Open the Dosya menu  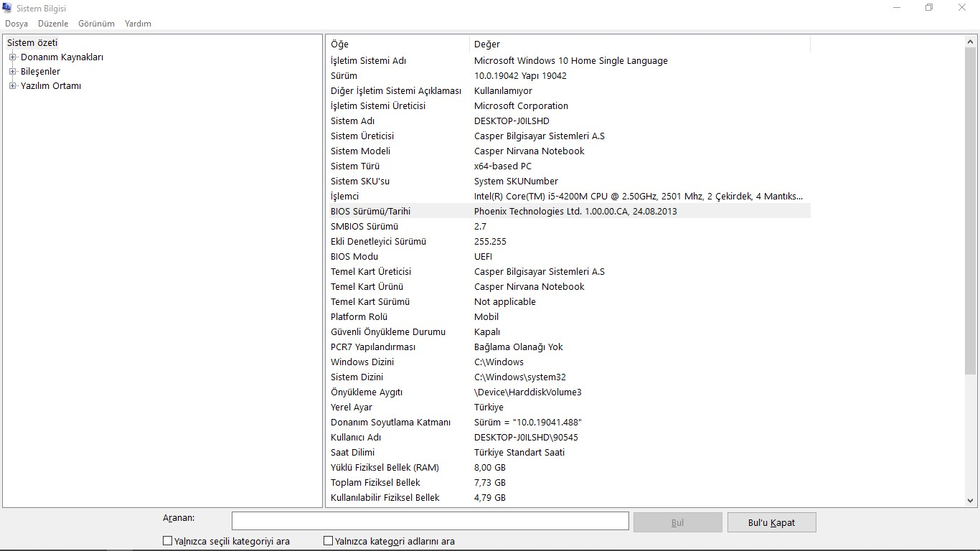[x=17, y=24]
